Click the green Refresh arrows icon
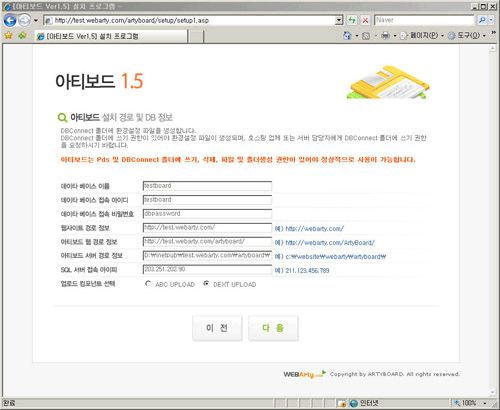The image size is (500, 410). click(352, 20)
